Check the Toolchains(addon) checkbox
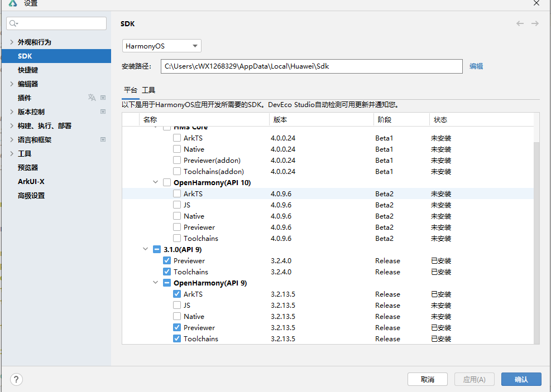This screenshot has width=551, height=392. coord(177,172)
